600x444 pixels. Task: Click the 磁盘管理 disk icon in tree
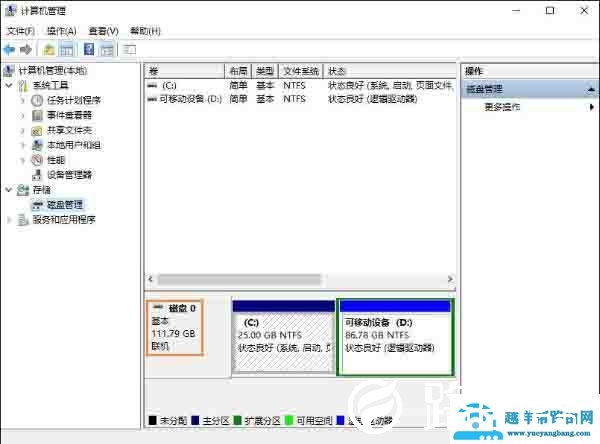tap(37, 205)
